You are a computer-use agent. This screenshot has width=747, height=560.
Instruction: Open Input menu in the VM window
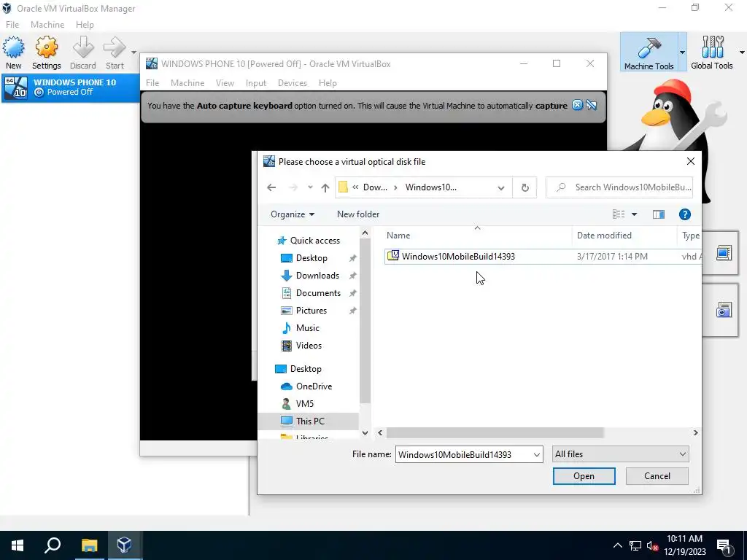pos(256,83)
